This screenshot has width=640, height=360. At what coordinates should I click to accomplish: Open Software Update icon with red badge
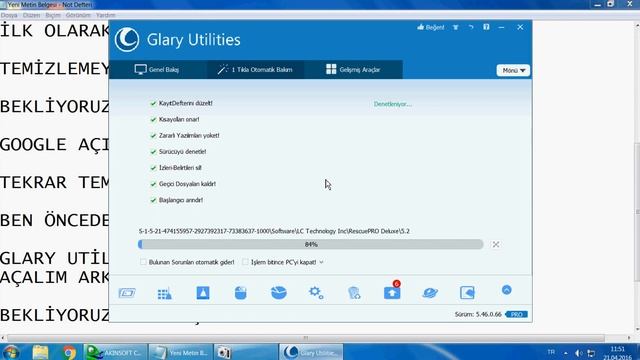pyautogui.click(x=392, y=291)
